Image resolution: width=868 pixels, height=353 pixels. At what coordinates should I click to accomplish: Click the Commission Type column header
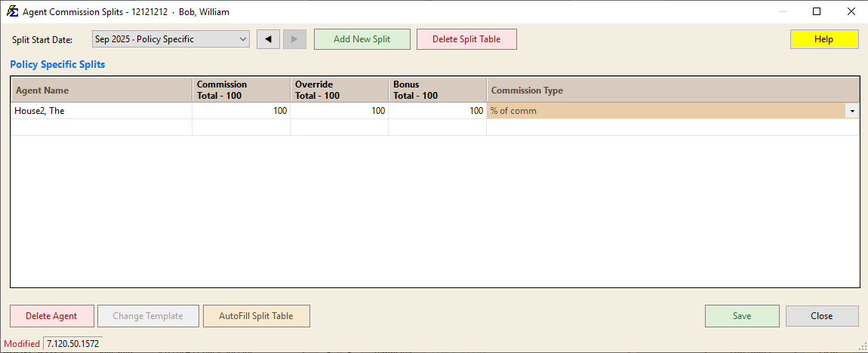673,91
